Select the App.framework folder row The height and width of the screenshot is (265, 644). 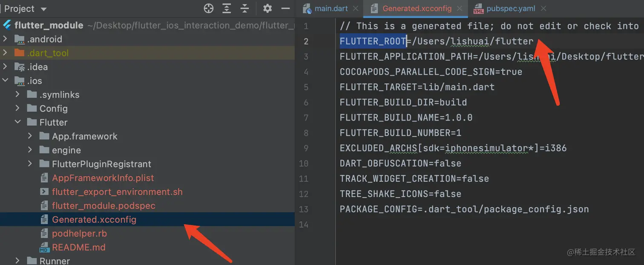[x=147, y=136]
